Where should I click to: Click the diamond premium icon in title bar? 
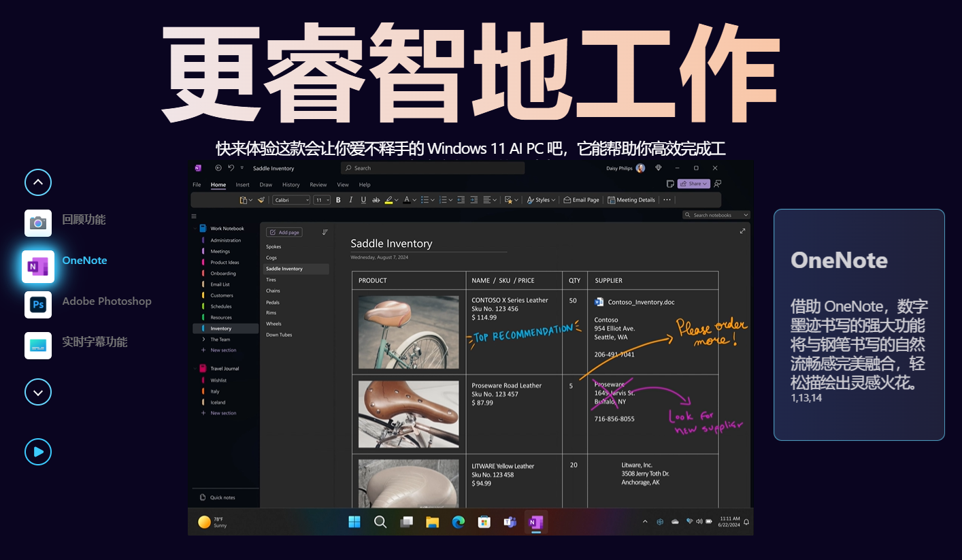pyautogui.click(x=658, y=168)
